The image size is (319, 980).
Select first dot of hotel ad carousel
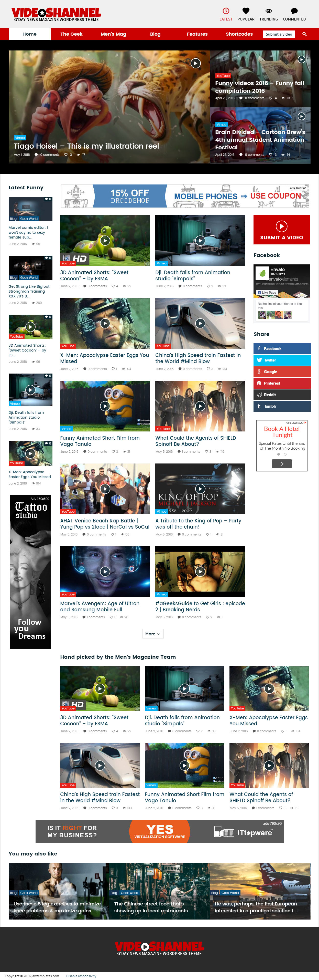278,454
